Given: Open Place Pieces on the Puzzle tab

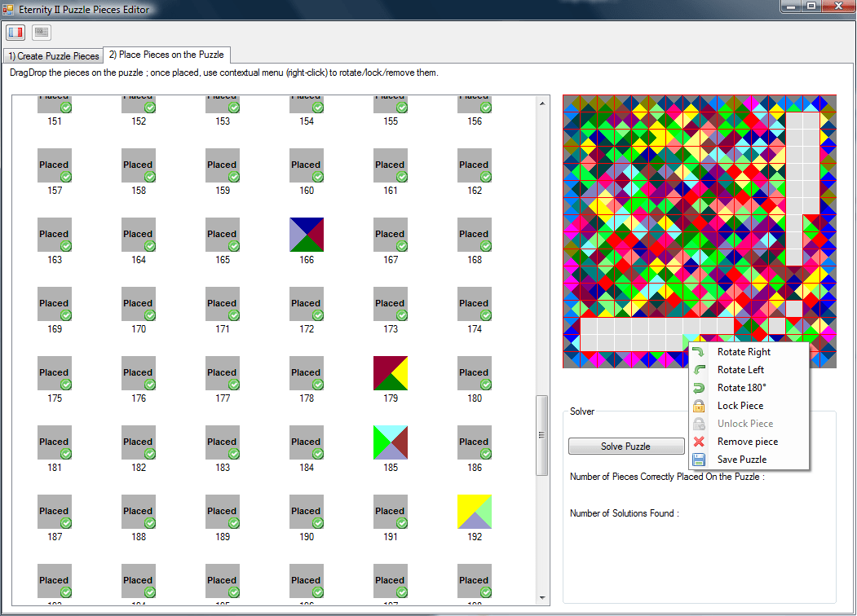Looking at the screenshot, I should (166, 55).
